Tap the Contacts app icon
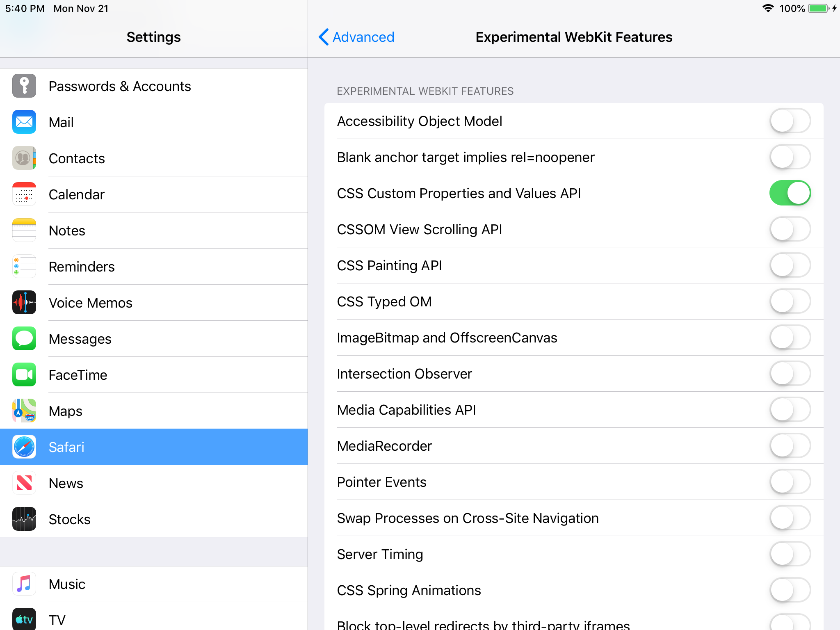 pyautogui.click(x=24, y=158)
